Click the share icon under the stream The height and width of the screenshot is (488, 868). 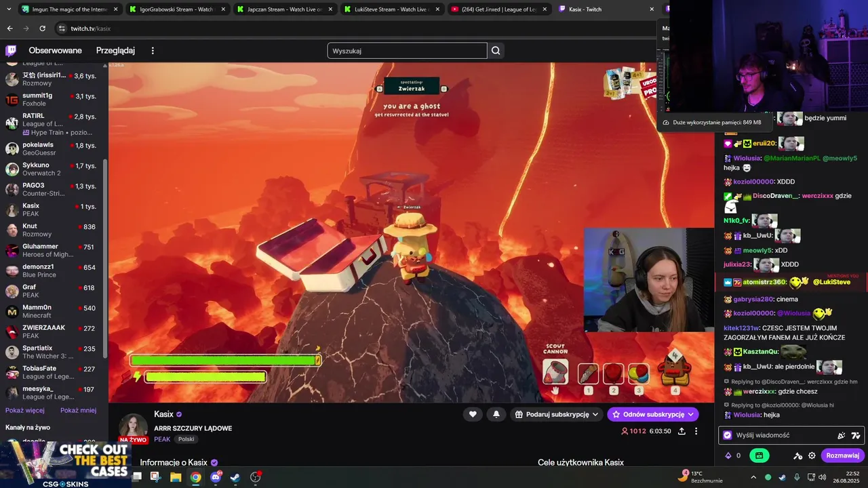(682, 431)
